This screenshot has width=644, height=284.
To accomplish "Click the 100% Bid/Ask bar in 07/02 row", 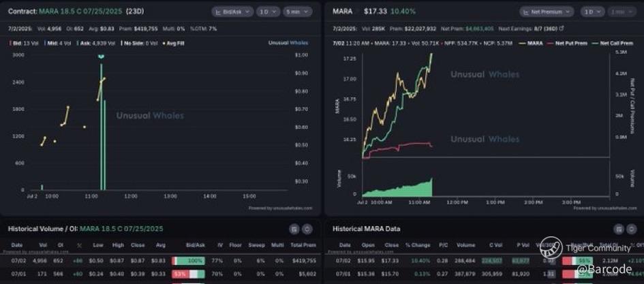I will (x=188, y=261).
